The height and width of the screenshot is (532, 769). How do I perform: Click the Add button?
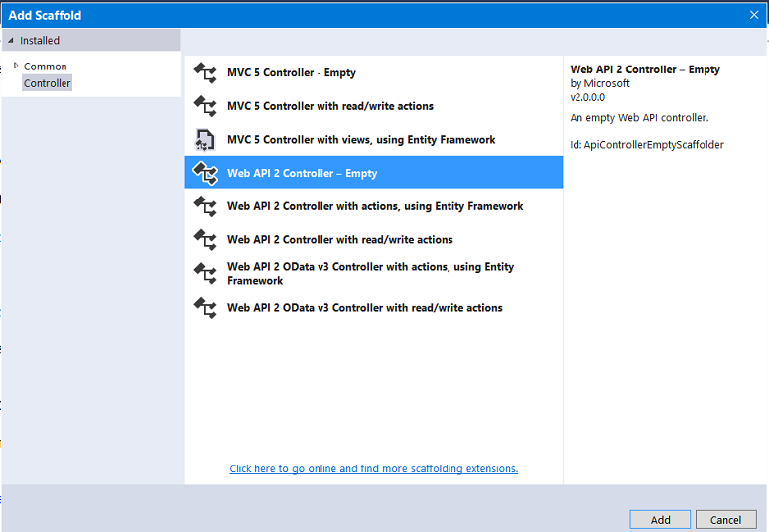pos(660,520)
